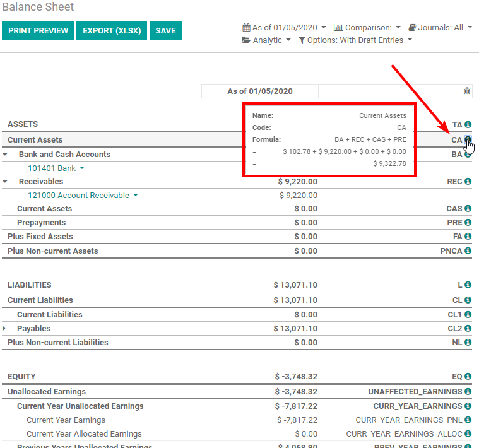This screenshot has width=479, height=448.
Task: Click Plus Fixed Assets row label
Action: click(x=40, y=237)
